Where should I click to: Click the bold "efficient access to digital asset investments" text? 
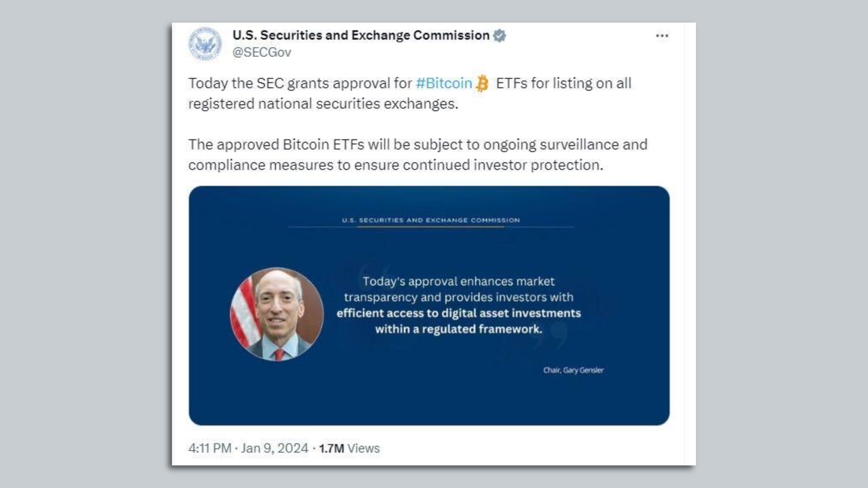click(x=458, y=313)
